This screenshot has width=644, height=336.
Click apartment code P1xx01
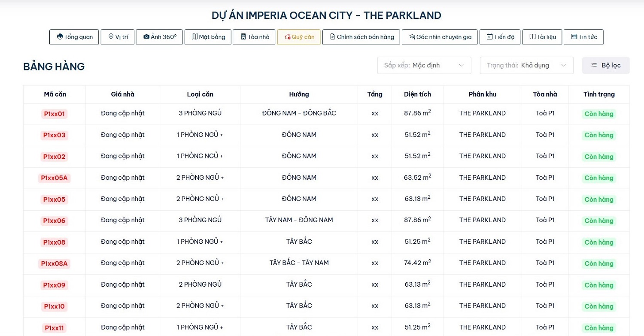pos(55,114)
